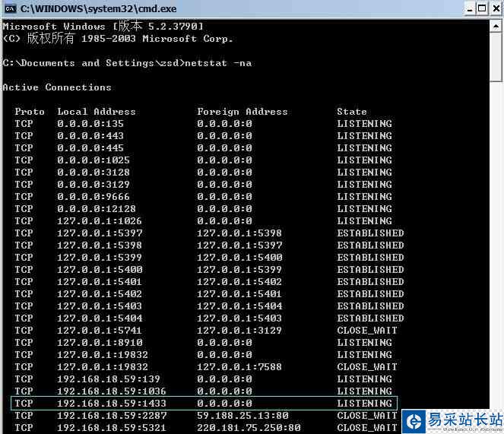This screenshot has width=504, height=434.
Task: Click the 'Local Address' column header
Action: 97,112
